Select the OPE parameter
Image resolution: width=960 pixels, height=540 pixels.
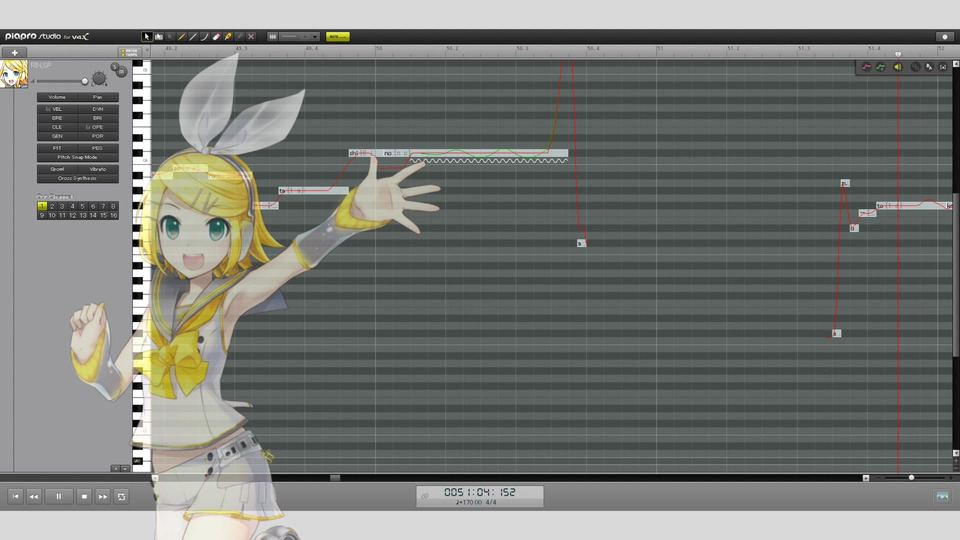pos(98,127)
